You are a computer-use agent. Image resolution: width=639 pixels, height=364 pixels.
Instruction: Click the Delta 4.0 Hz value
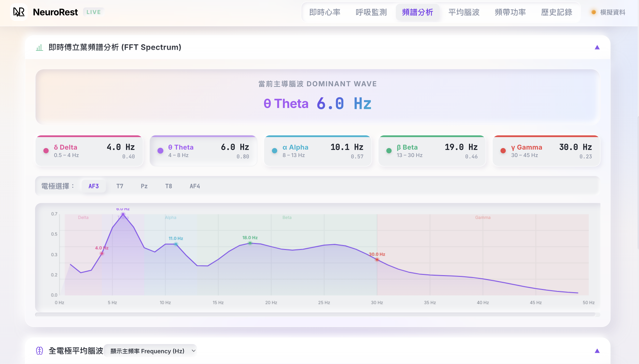click(x=121, y=147)
